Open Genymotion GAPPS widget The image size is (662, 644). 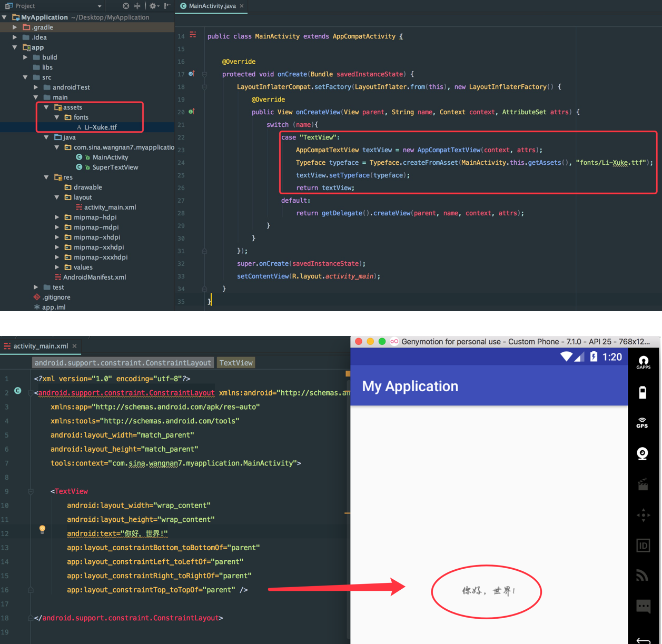(x=643, y=362)
